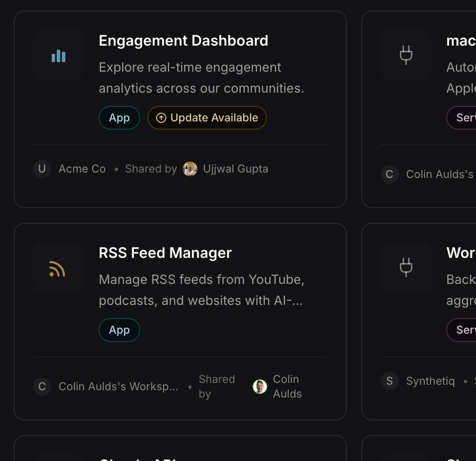Click the "U" workspace avatar beside Acme Co

tap(42, 169)
